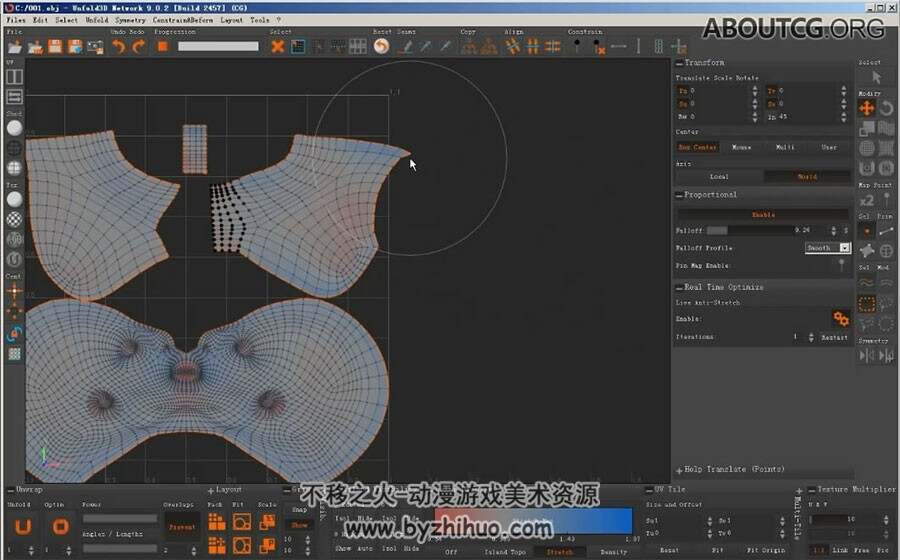Collapse the Real Time Optimize panel
This screenshot has width=900, height=560.
680,287
